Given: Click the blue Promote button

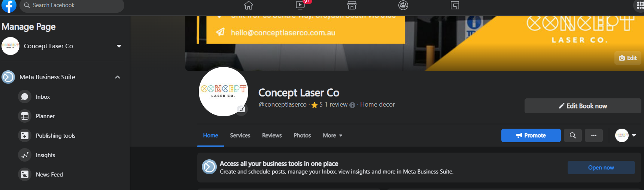Looking at the screenshot, I should (x=531, y=135).
